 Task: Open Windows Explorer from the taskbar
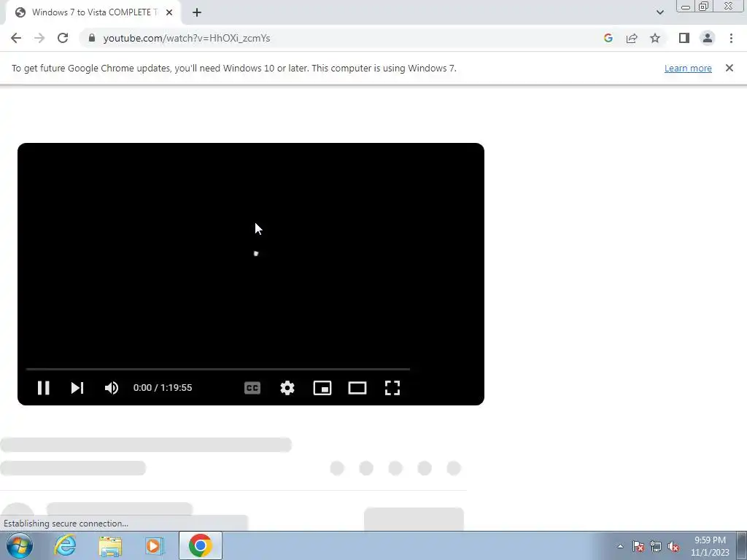tap(110, 545)
